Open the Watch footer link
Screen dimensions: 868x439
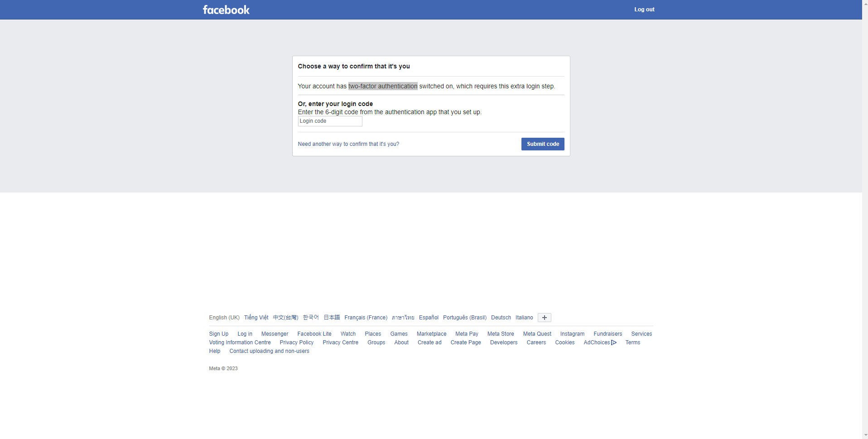click(x=348, y=334)
